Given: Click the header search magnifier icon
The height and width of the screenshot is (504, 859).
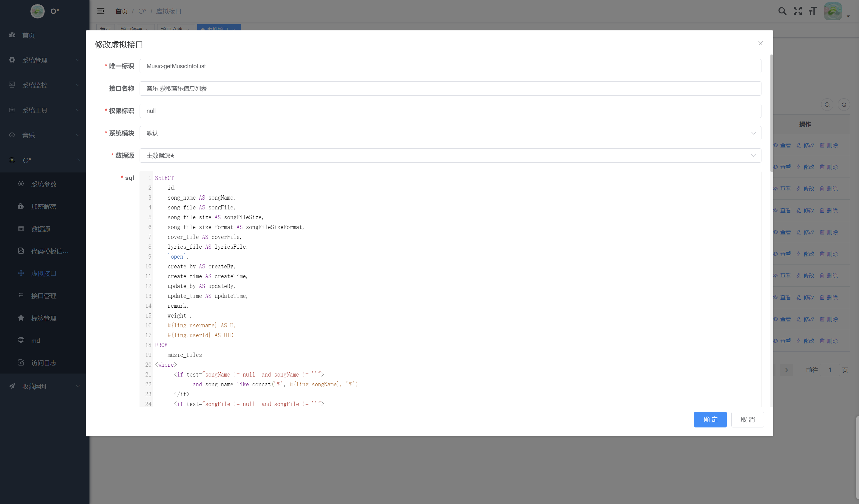Looking at the screenshot, I should coord(782,11).
